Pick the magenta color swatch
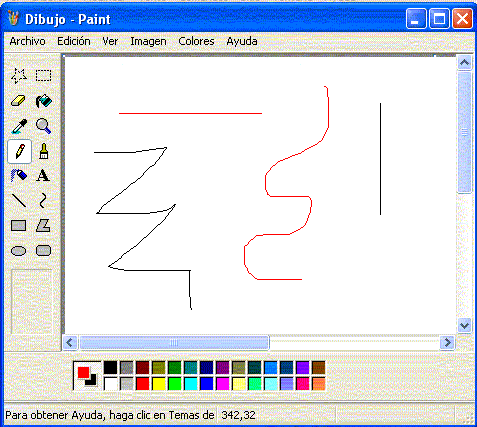This screenshot has height=427, width=477. [x=223, y=384]
